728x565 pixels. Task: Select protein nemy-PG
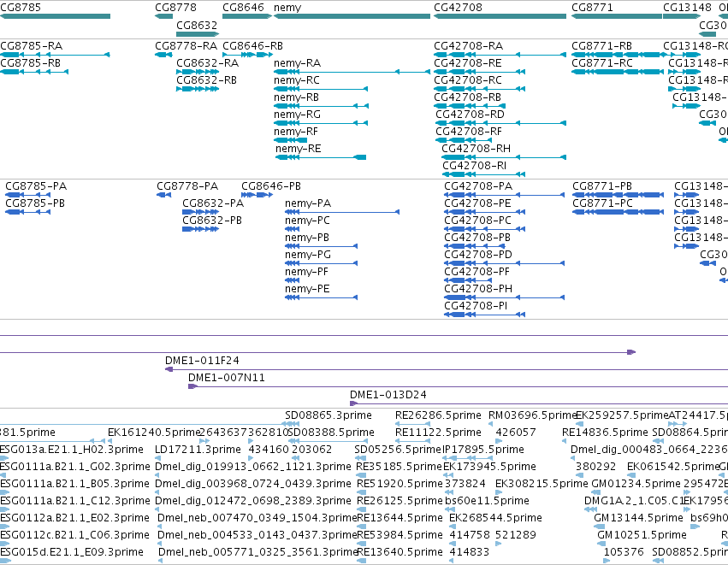click(322, 263)
